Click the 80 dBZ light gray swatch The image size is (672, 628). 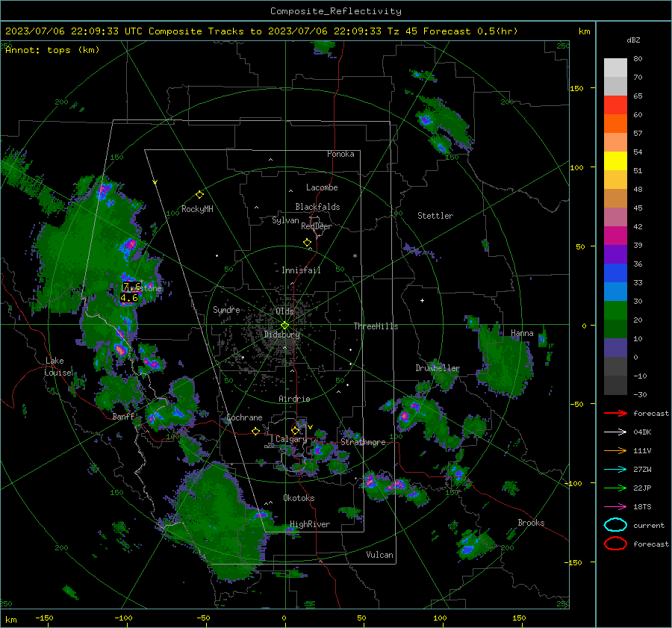point(615,67)
